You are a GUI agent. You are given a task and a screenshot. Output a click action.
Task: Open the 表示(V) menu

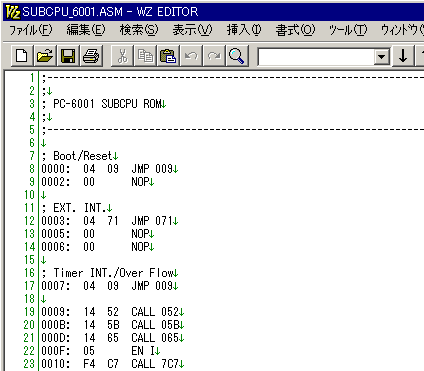[x=192, y=30]
